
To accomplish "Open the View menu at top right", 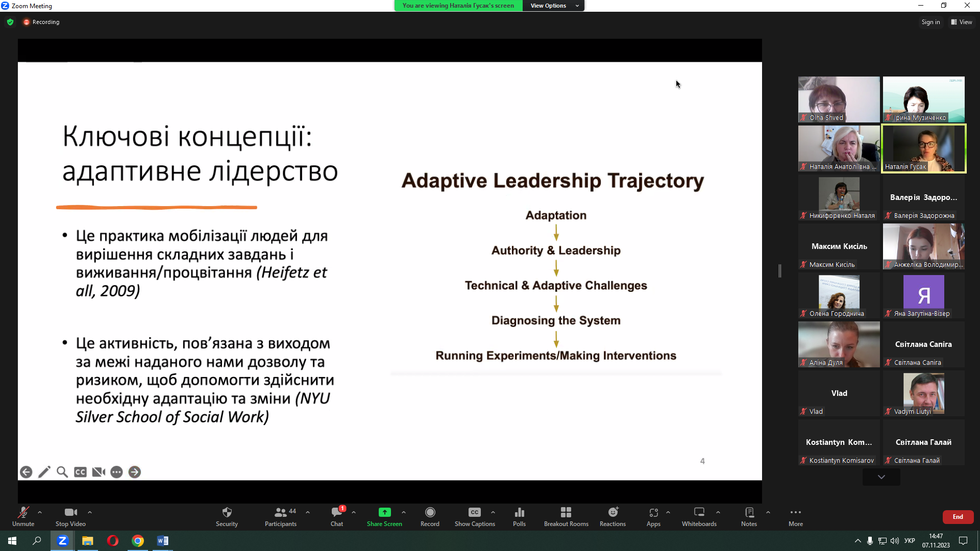I will tap(962, 22).
